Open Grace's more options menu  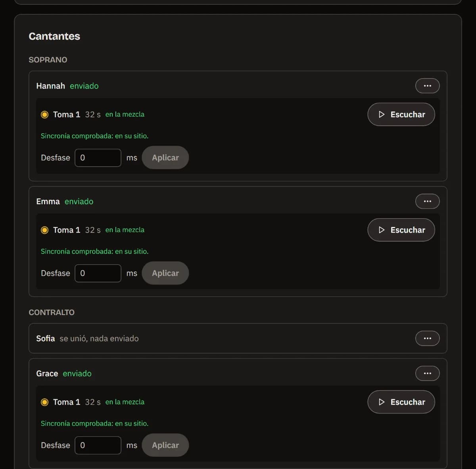coord(427,373)
